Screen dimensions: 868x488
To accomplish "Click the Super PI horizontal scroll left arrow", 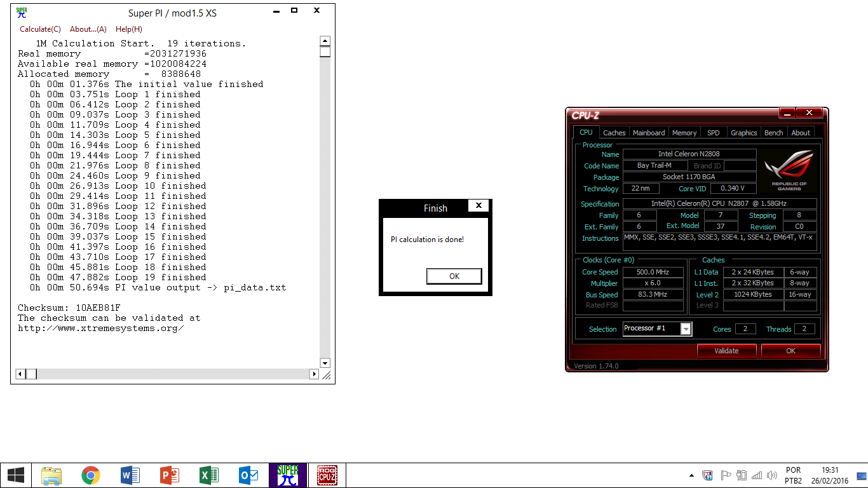I will tap(20, 374).
